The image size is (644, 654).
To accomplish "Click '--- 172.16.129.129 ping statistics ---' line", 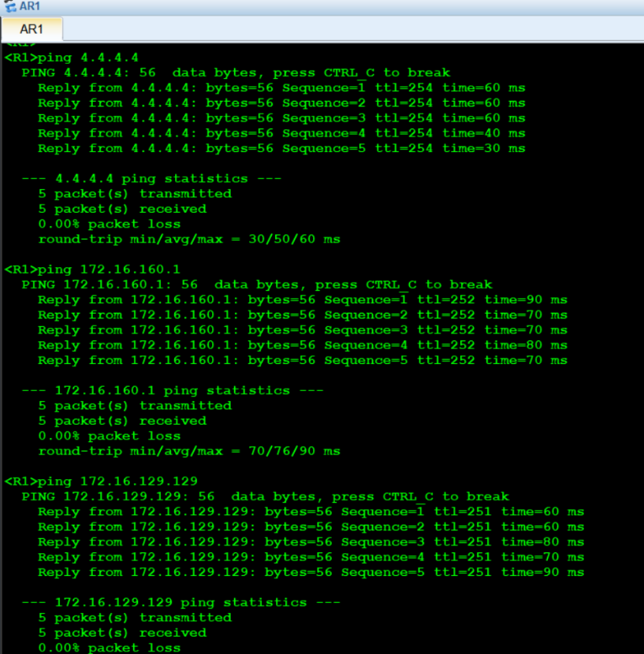I will 181,602.
